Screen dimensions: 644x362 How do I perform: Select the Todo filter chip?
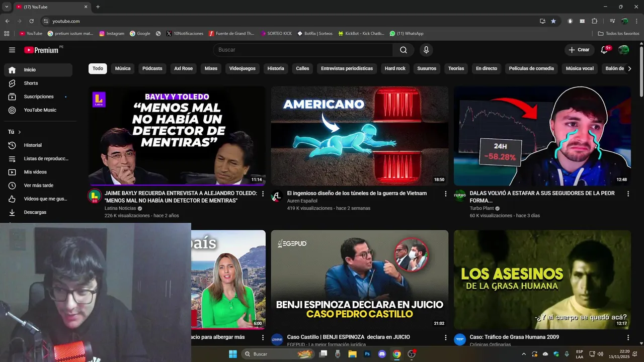tap(98, 68)
